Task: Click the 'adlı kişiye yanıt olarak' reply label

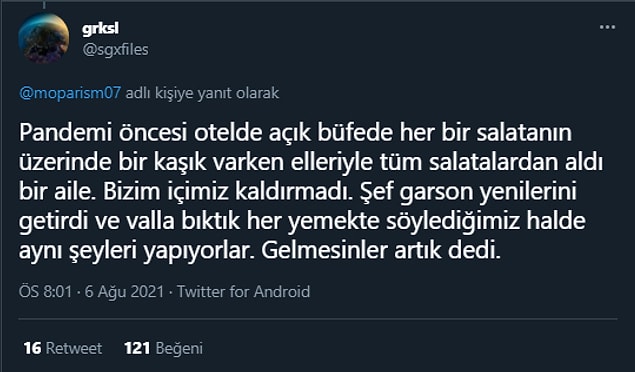Action: tap(202, 93)
